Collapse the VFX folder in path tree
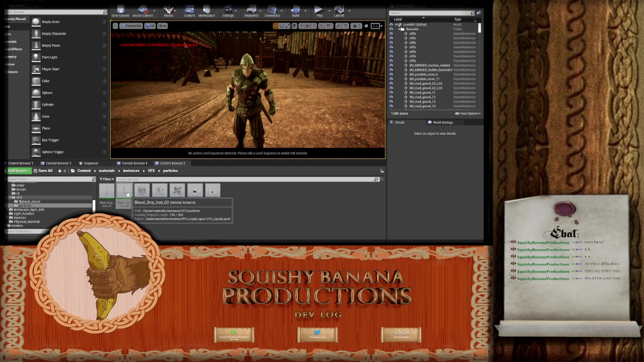Image resolution: width=644 pixels, height=362 pixels. pyautogui.click(x=11, y=198)
